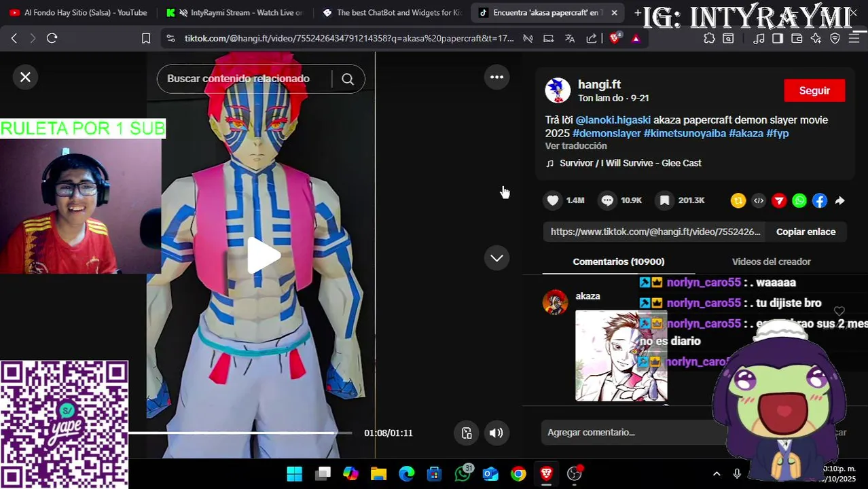Show hidden system tray icons chevron

pos(717,473)
